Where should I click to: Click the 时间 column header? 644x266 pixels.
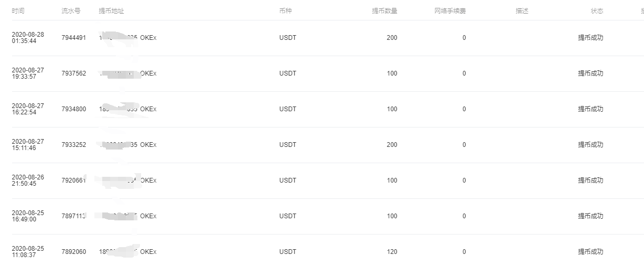click(x=18, y=11)
